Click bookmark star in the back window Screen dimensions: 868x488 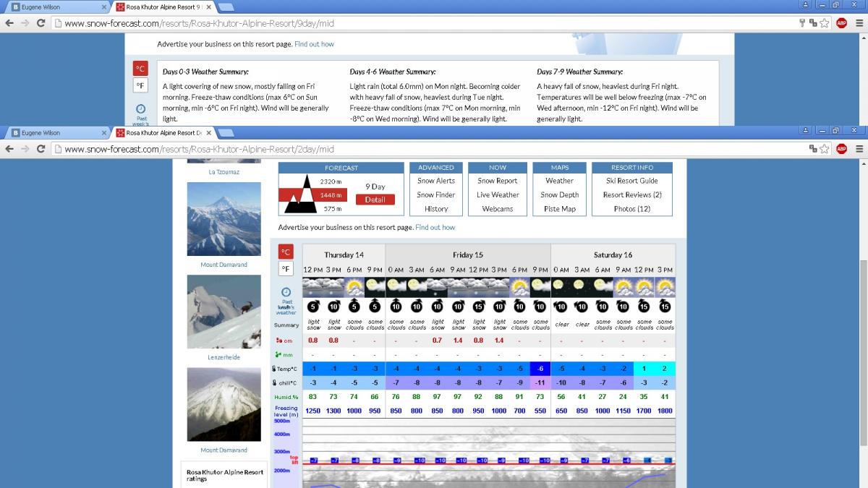(825, 23)
